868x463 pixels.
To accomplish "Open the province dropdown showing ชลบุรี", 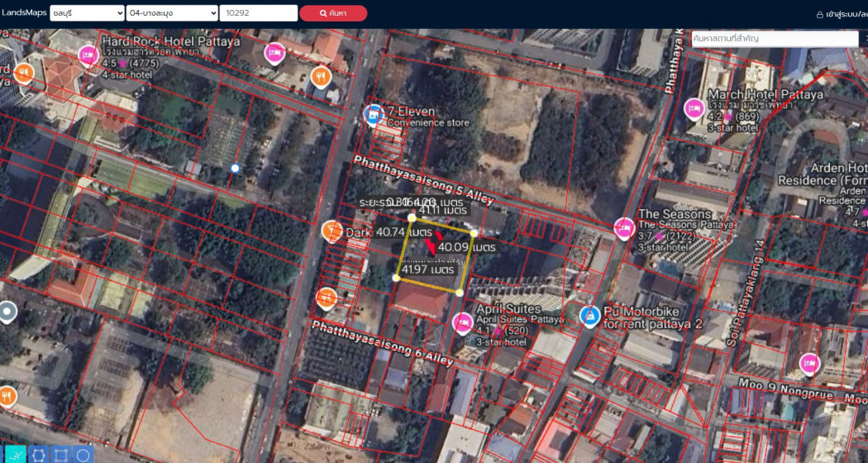I will (87, 13).
